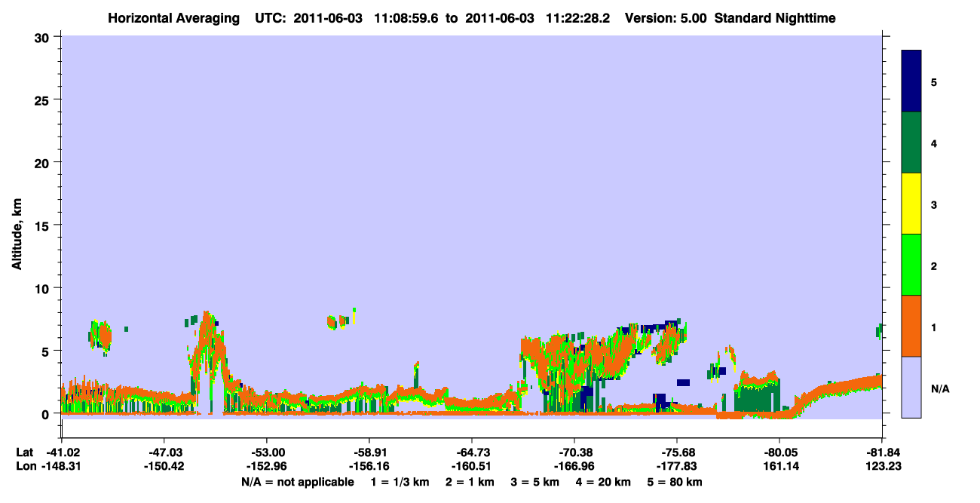Click the 'Lat' row label
The height and width of the screenshot is (503, 980).
pos(24,452)
